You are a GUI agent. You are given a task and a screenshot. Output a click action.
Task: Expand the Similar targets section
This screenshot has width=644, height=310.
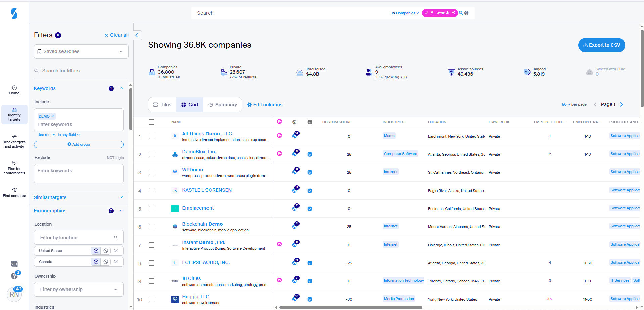point(121,197)
